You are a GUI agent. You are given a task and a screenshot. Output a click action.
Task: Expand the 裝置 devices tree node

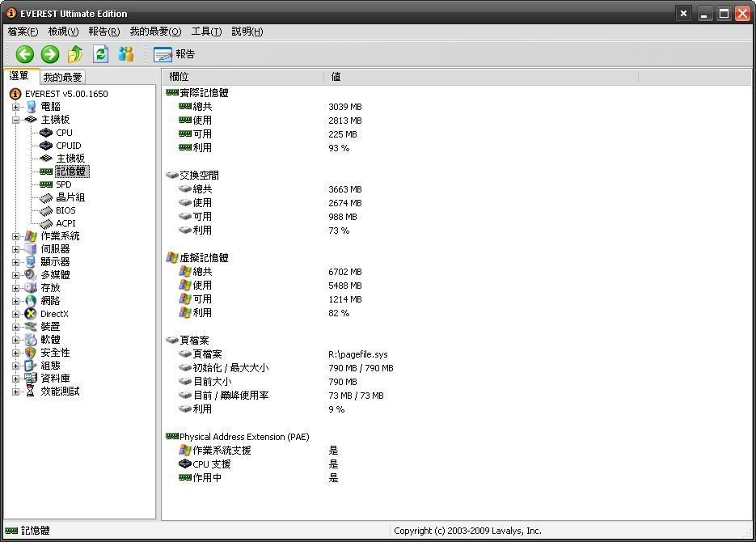(15, 327)
